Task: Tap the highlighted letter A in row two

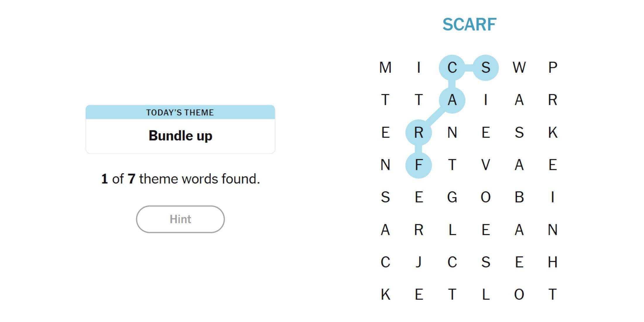Action: point(453,100)
